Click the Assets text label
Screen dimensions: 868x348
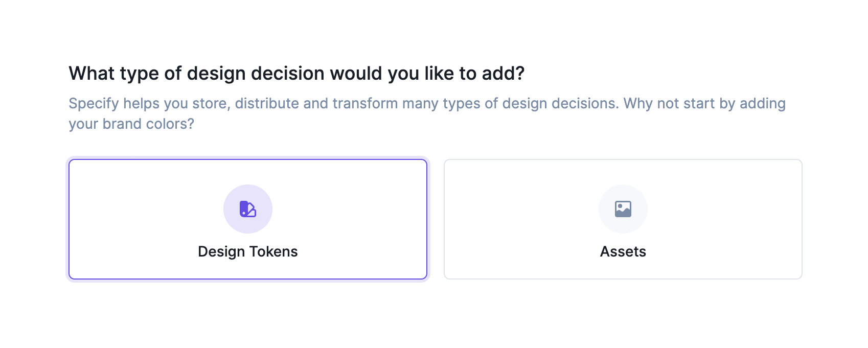[x=623, y=251]
